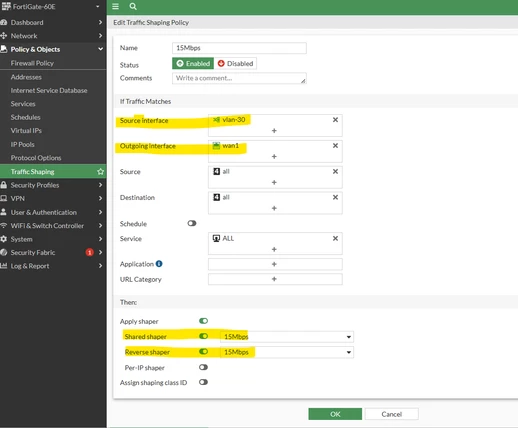Enable the Per-IP shaper toggle
This screenshot has height=428, width=518.
pos(203,367)
